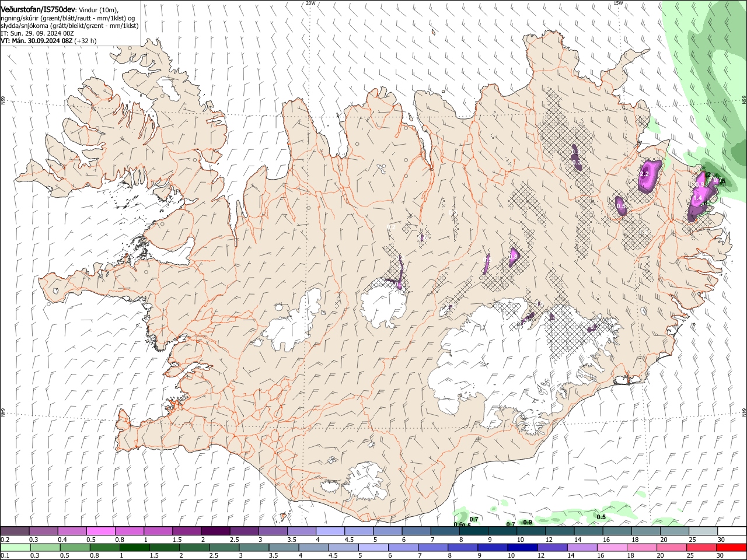
Task: Click the '1.4' snowfall value on the map
Action: coord(697,199)
